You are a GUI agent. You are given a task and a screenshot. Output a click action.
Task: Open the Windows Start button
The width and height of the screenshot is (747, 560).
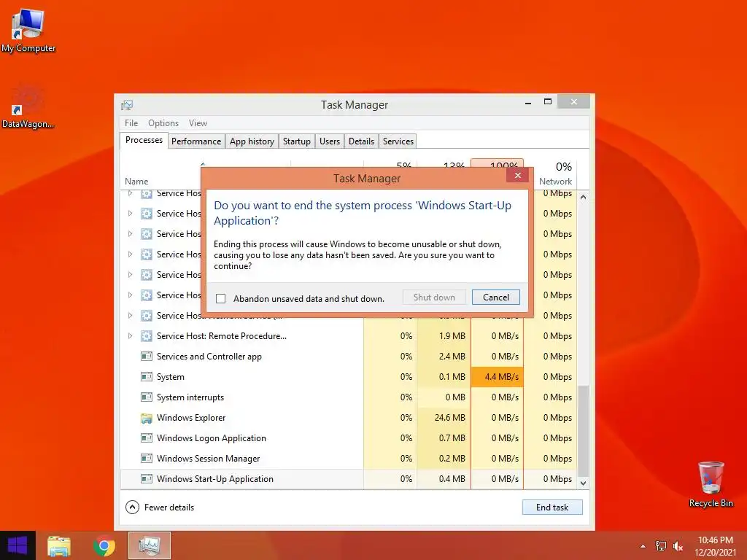pyautogui.click(x=18, y=545)
